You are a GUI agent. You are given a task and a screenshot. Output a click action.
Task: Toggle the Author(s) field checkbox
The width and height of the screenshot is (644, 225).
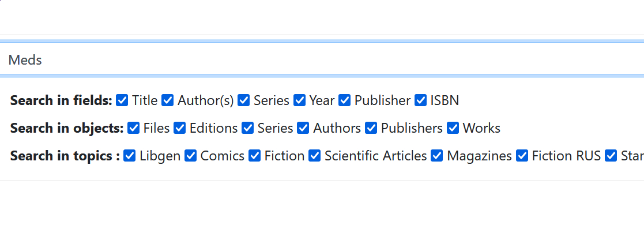click(x=168, y=100)
